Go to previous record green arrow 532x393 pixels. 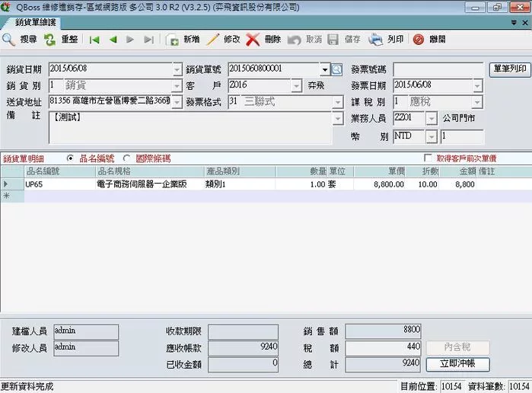coord(113,40)
